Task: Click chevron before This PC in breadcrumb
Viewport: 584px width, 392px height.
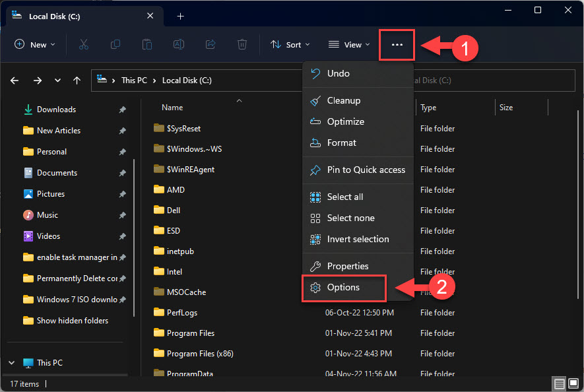Action: 114,81
